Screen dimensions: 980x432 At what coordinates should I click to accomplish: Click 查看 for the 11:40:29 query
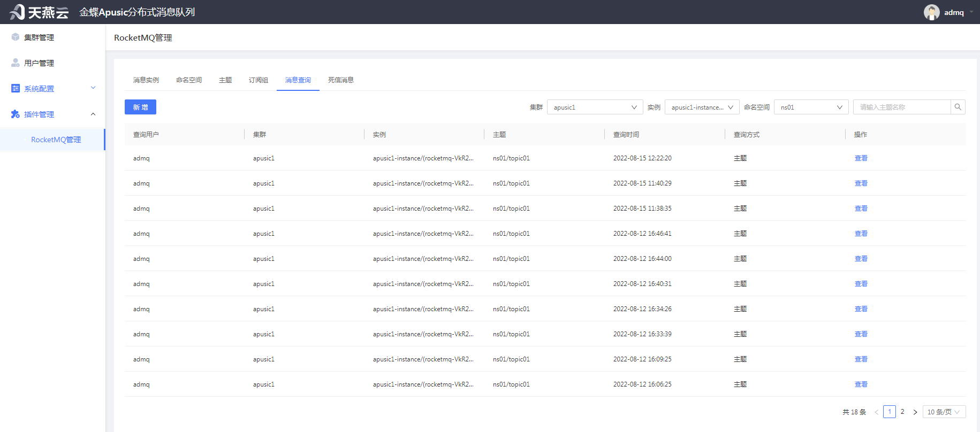[x=861, y=183]
